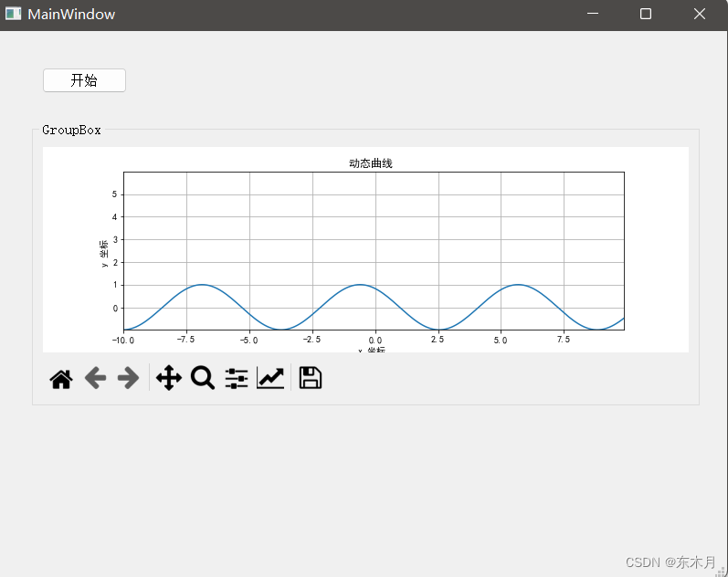Click the y 坐标 axis label
The width and height of the screenshot is (728, 577).
[x=104, y=254]
